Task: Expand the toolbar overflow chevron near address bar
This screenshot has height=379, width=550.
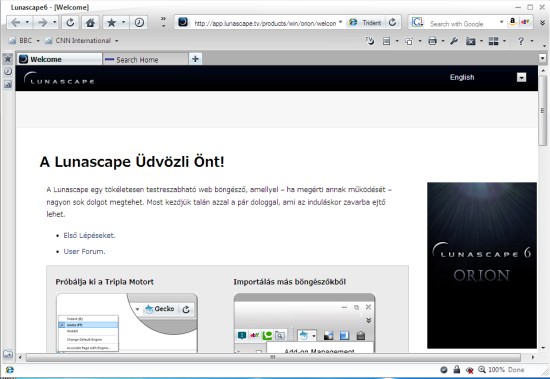Action: pos(163,22)
